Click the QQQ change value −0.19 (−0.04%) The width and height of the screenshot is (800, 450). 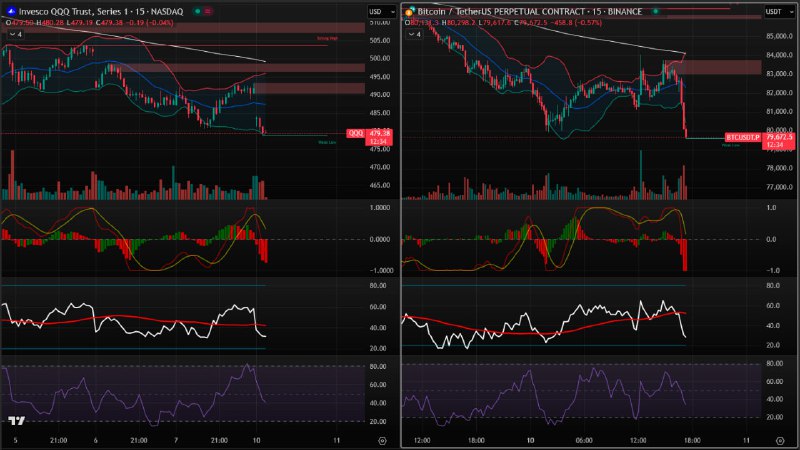point(149,22)
